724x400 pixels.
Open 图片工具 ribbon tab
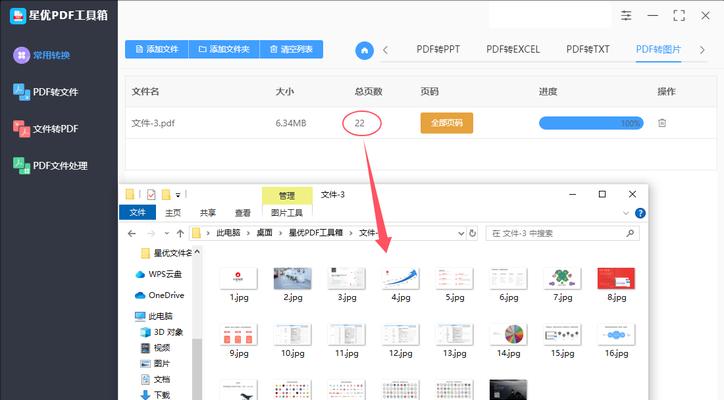point(287,212)
